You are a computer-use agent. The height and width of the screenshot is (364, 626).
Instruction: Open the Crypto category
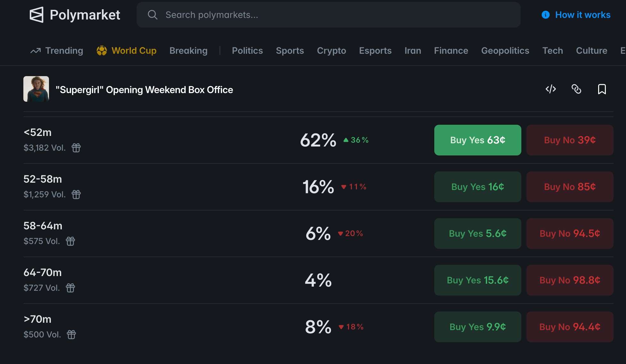[x=332, y=51]
